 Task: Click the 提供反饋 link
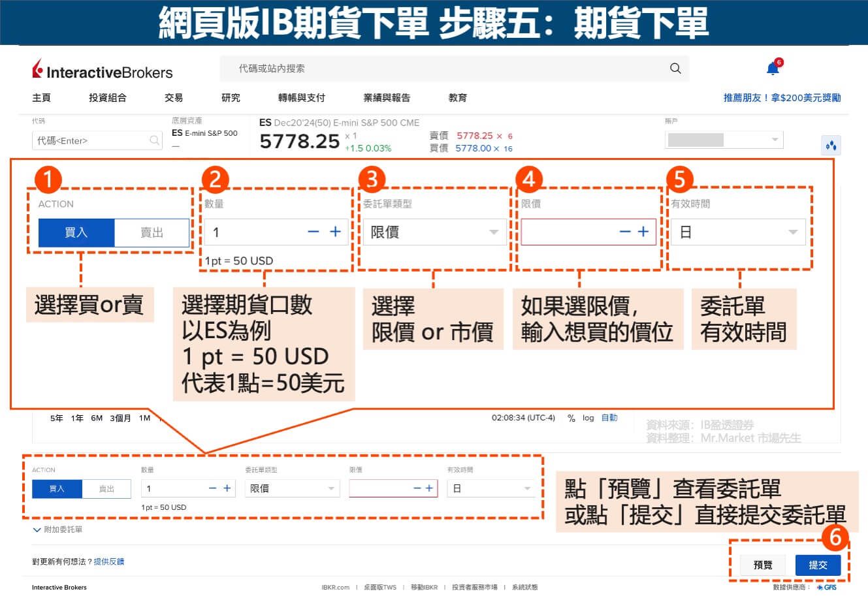[x=109, y=561]
